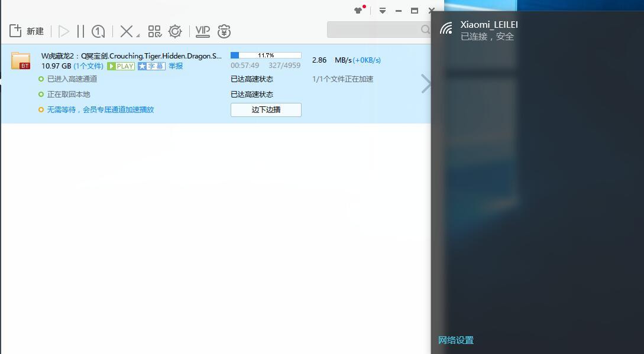Open the main menu dropdown arrow
644x354 pixels.
pyautogui.click(x=383, y=10)
